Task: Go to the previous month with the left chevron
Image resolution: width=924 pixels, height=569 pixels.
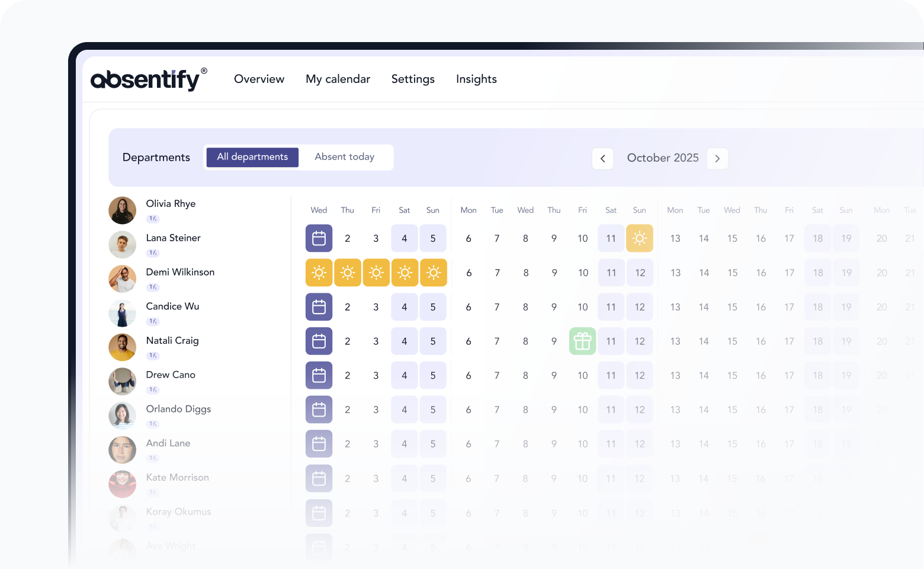Action: 602,158
